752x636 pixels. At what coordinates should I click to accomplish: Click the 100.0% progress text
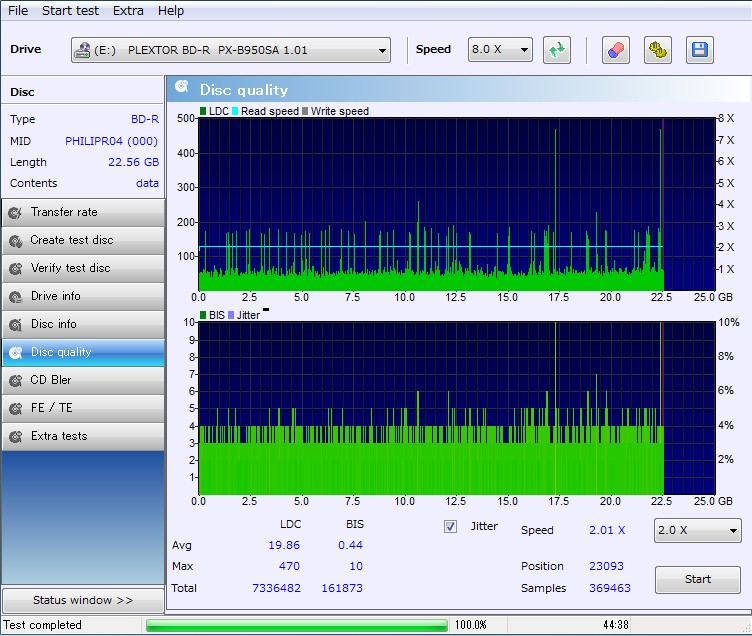coord(470,625)
